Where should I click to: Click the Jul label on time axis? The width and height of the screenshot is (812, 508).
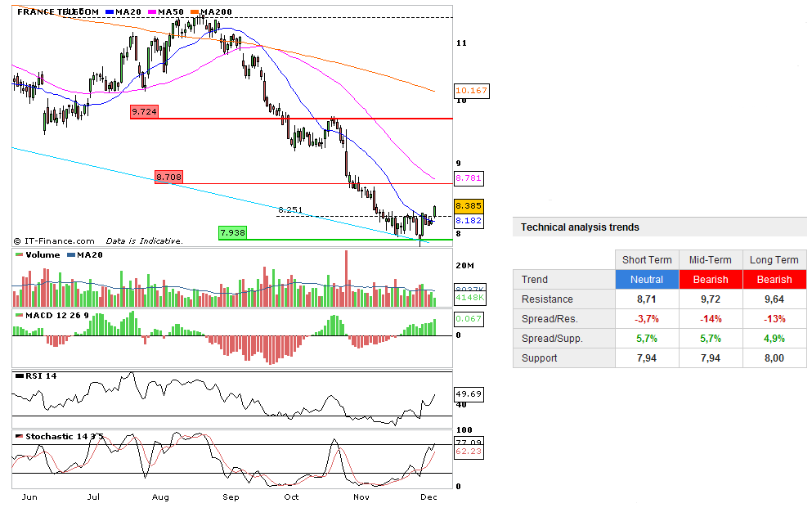click(x=93, y=497)
